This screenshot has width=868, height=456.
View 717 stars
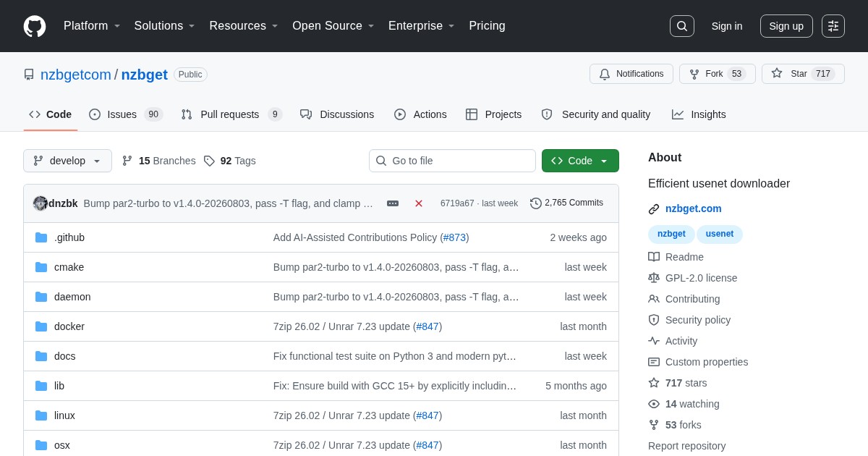click(678, 383)
